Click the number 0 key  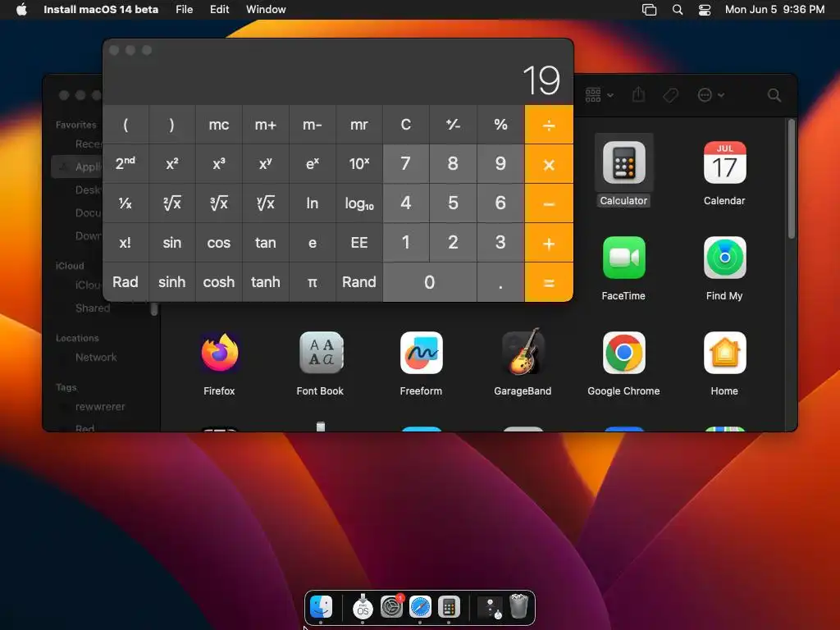click(x=430, y=282)
